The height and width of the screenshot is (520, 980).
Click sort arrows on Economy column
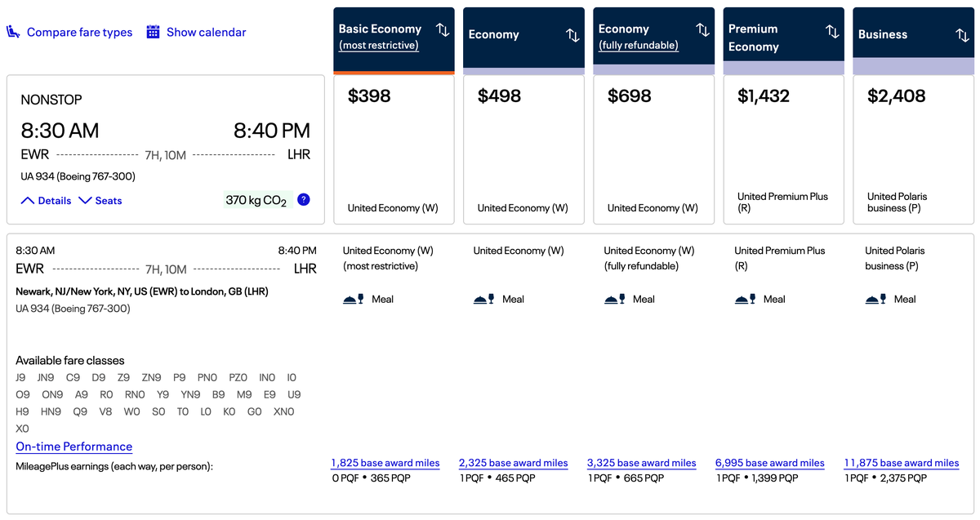(x=572, y=35)
